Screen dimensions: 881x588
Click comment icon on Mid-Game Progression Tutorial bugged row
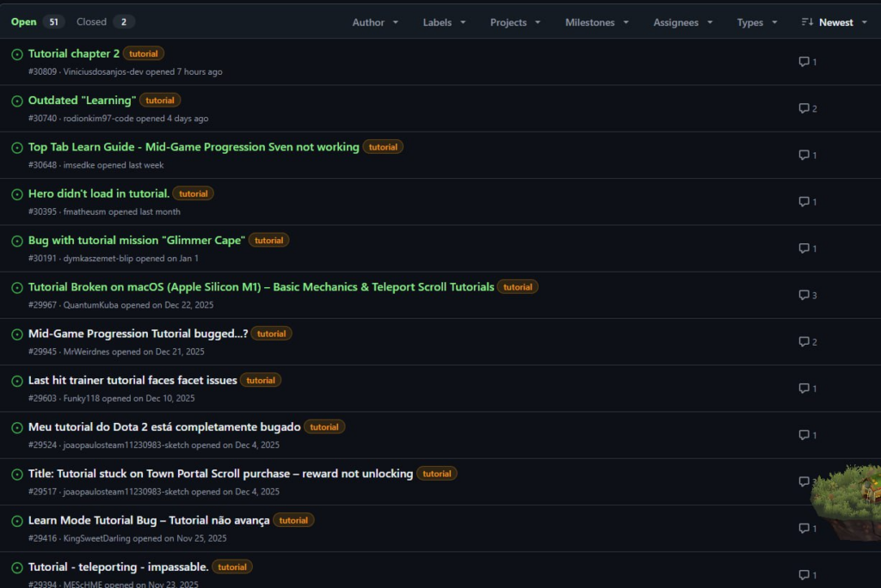804,341
